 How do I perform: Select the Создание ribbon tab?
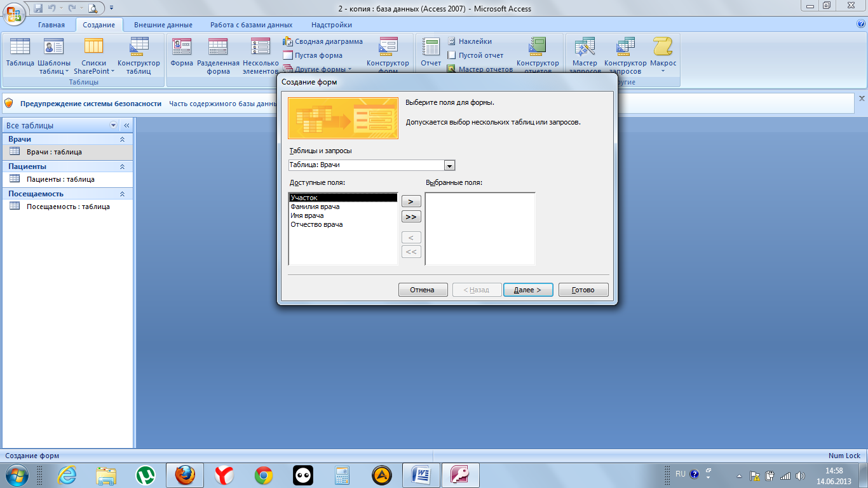pyautogui.click(x=98, y=25)
